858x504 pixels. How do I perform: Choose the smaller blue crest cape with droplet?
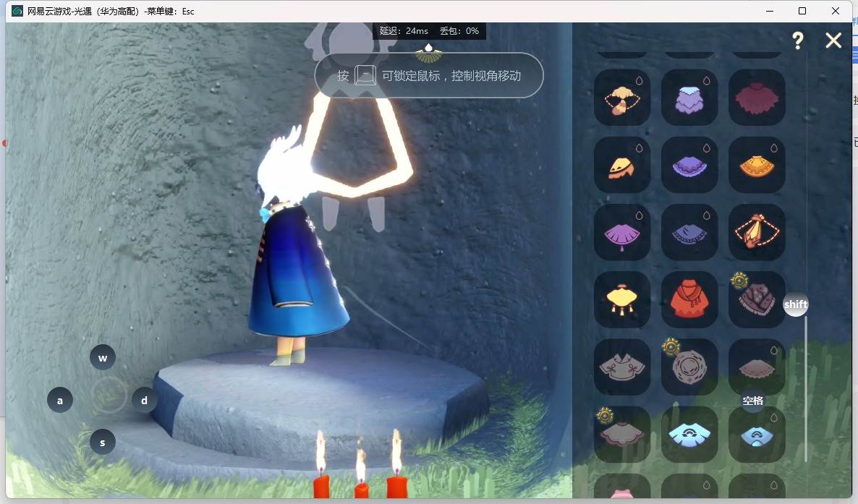(757, 434)
